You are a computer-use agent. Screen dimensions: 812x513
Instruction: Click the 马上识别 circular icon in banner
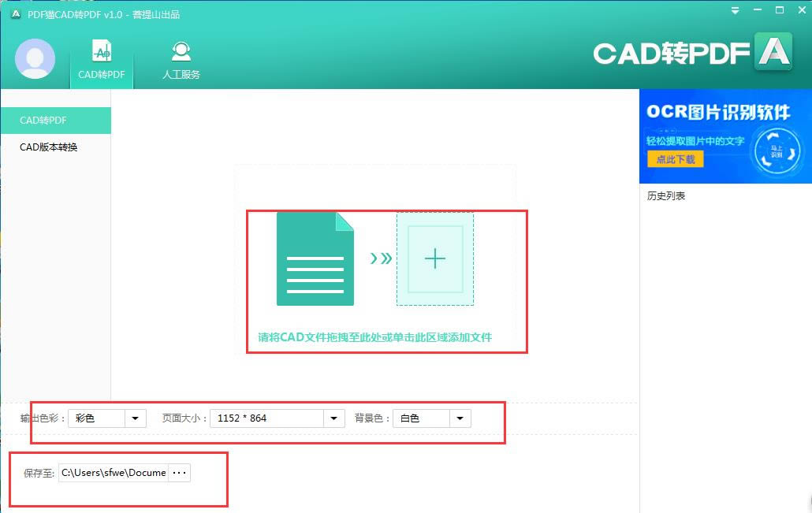coord(777,152)
